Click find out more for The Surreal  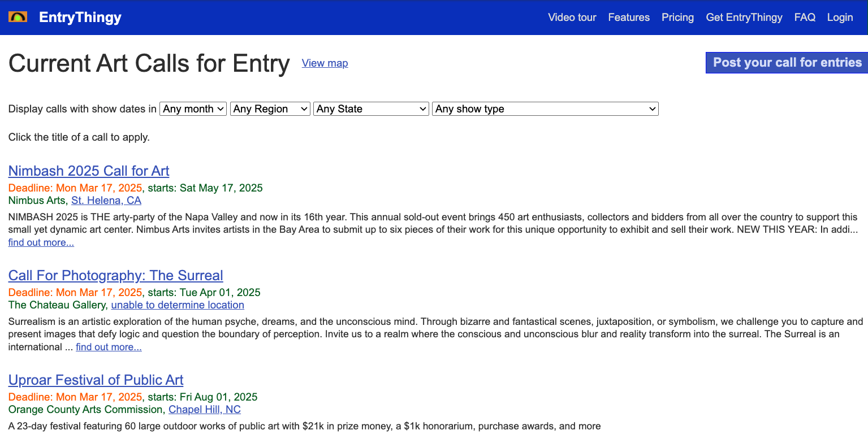click(109, 347)
